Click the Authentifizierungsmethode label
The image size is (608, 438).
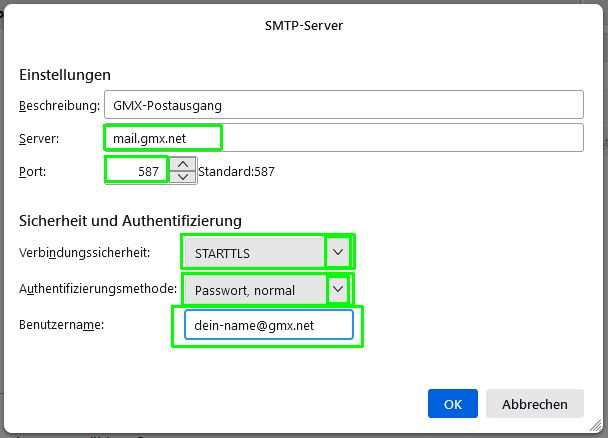click(97, 289)
